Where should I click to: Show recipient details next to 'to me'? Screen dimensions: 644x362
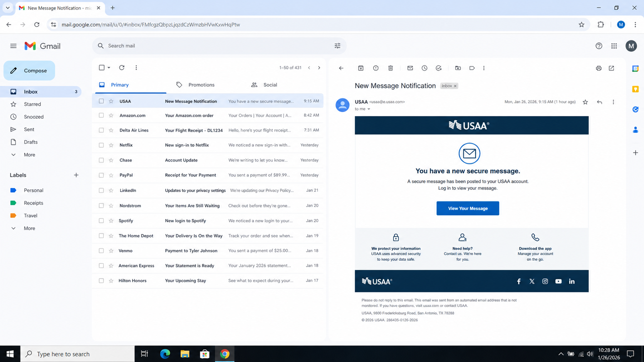pyautogui.click(x=369, y=109)
